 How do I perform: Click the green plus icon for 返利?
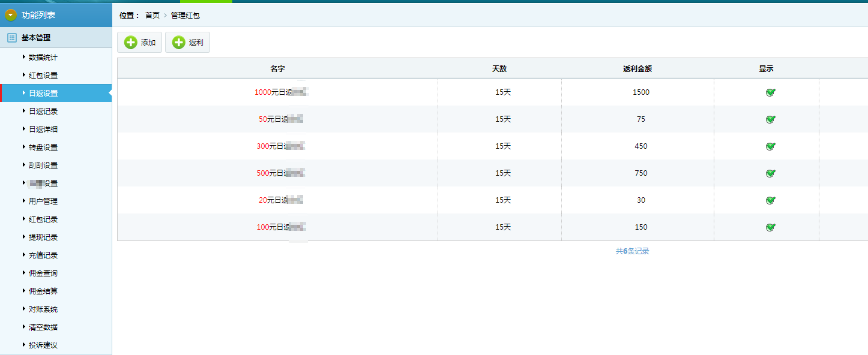178,43
